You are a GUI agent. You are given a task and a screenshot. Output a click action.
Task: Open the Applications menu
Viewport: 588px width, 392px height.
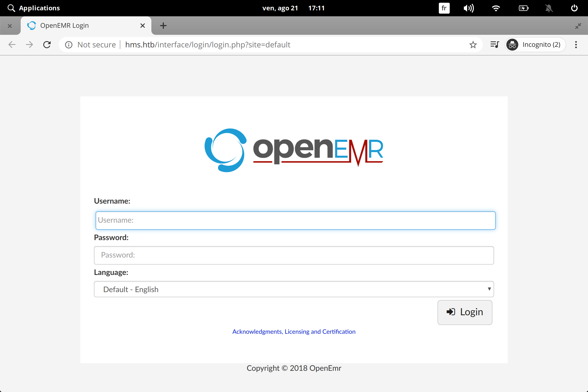(34, 8)
